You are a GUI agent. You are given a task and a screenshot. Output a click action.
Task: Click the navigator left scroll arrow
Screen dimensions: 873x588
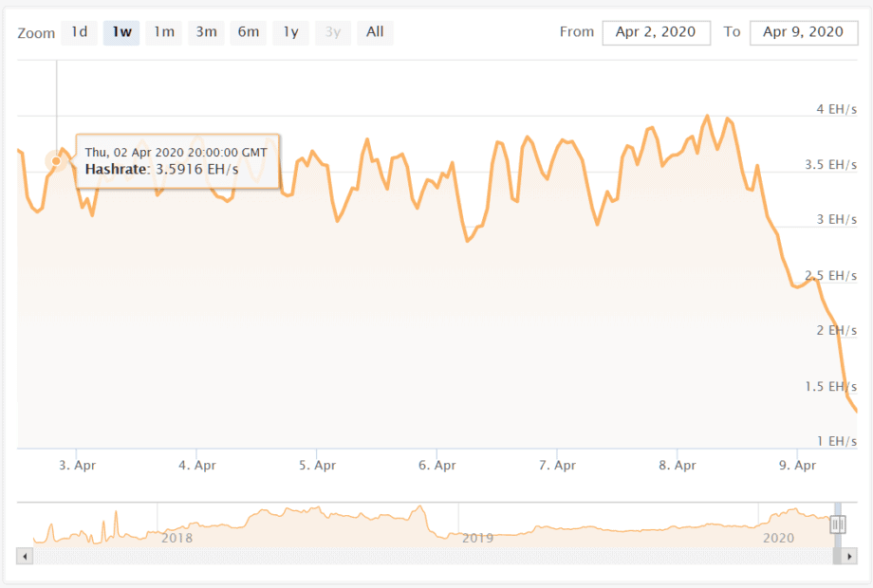(25, 556)
